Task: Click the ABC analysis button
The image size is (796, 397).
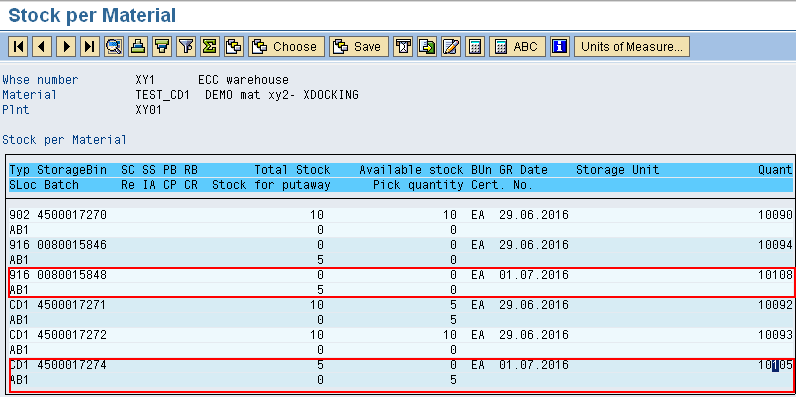Action: [x=517, y=47]
